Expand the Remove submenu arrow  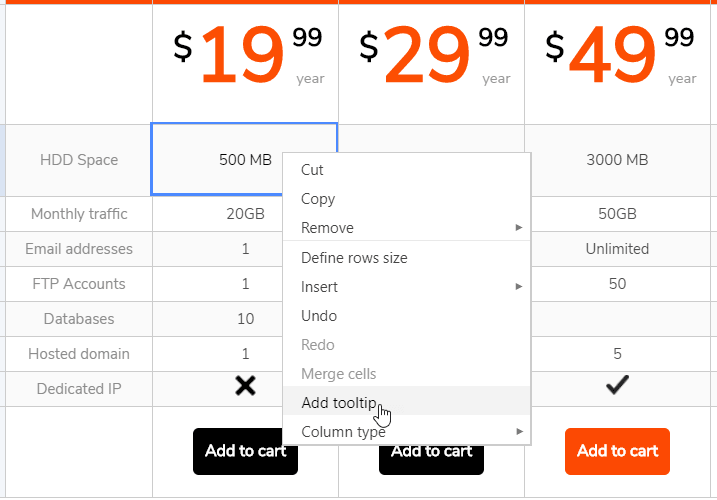[x=519, y=228]
